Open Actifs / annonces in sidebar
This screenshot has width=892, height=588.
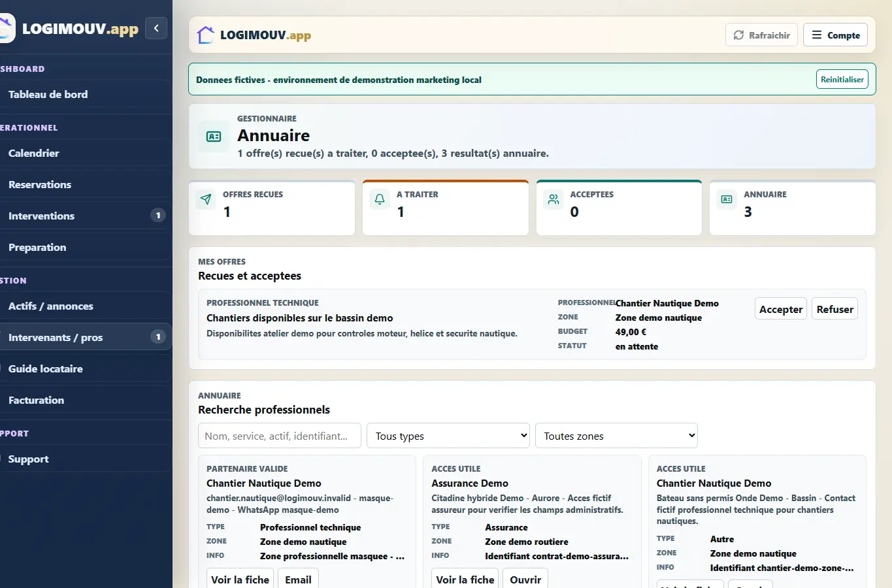coord(85,306)
